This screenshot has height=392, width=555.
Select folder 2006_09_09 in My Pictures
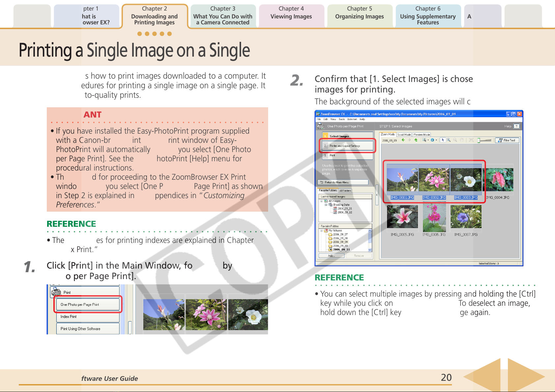coord(338,242)
